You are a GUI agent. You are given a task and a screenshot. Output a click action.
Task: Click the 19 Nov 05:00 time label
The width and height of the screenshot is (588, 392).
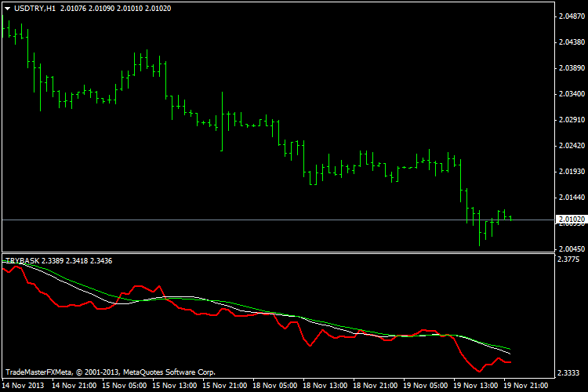(426, 386)
